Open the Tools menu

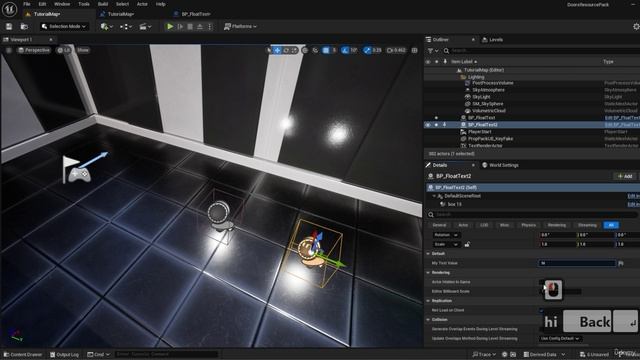point(84,4)
